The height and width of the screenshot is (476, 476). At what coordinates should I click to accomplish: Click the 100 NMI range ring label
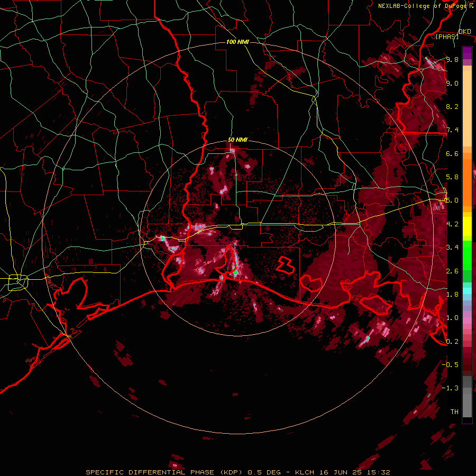click(237, 42)
